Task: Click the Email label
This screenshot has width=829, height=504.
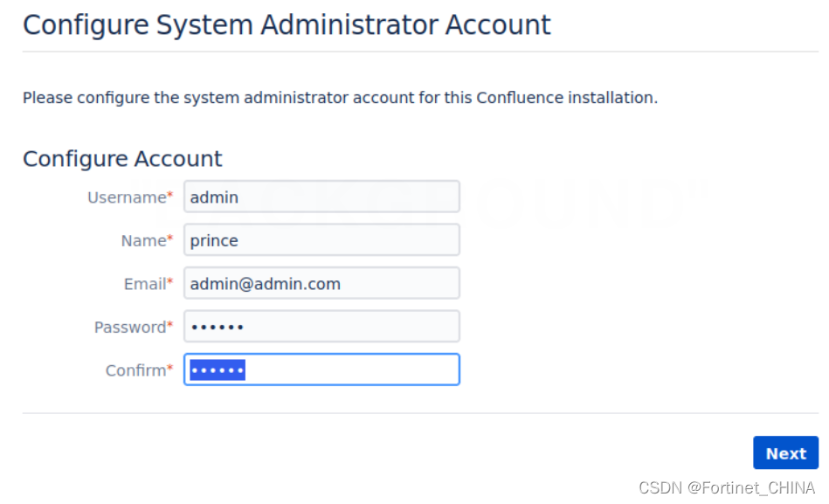Action: coord(144,284)
